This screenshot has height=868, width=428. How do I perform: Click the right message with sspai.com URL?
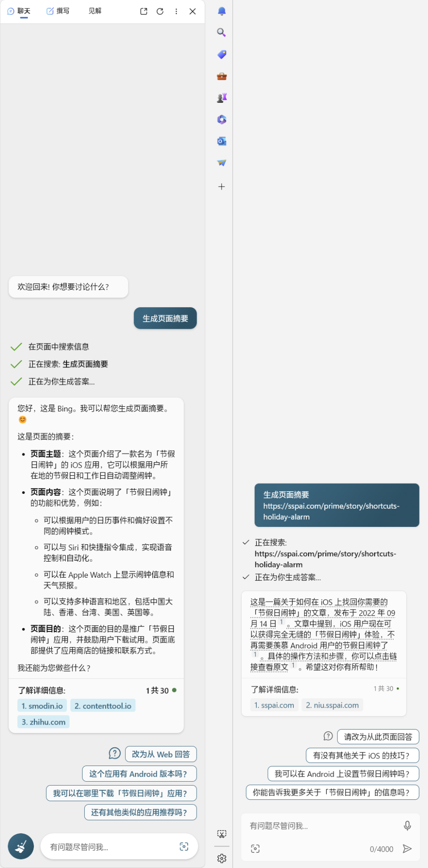(x=337, y=505)
